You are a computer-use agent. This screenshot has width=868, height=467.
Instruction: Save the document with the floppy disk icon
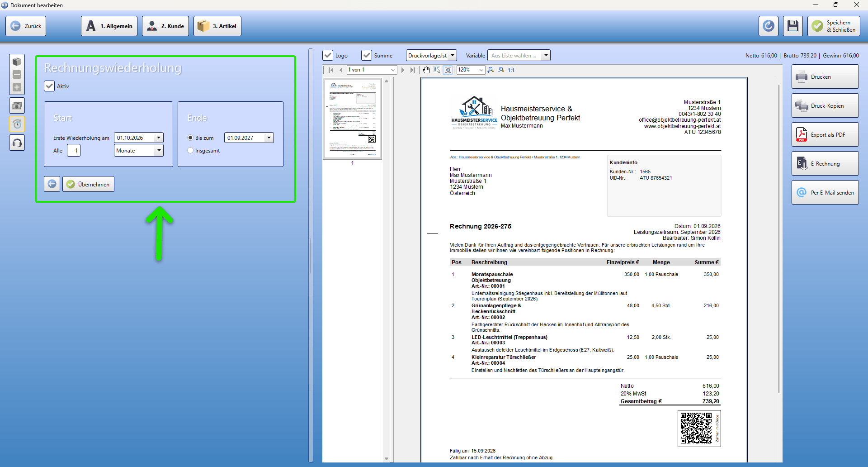(x=793, y=26)
